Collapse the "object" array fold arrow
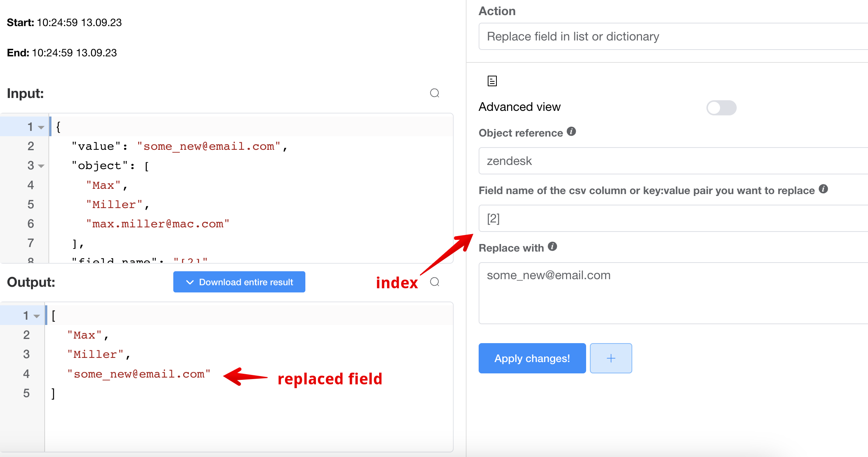 pyautogui.click(x=41, y=166)
